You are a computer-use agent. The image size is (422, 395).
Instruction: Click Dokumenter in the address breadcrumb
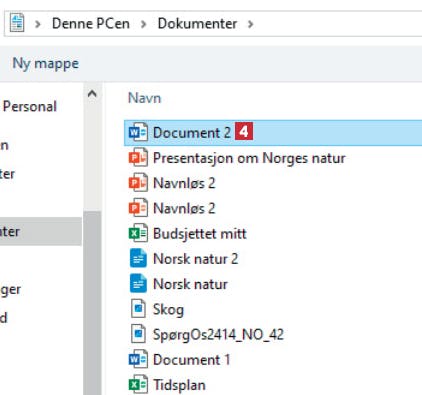[197, 24]
